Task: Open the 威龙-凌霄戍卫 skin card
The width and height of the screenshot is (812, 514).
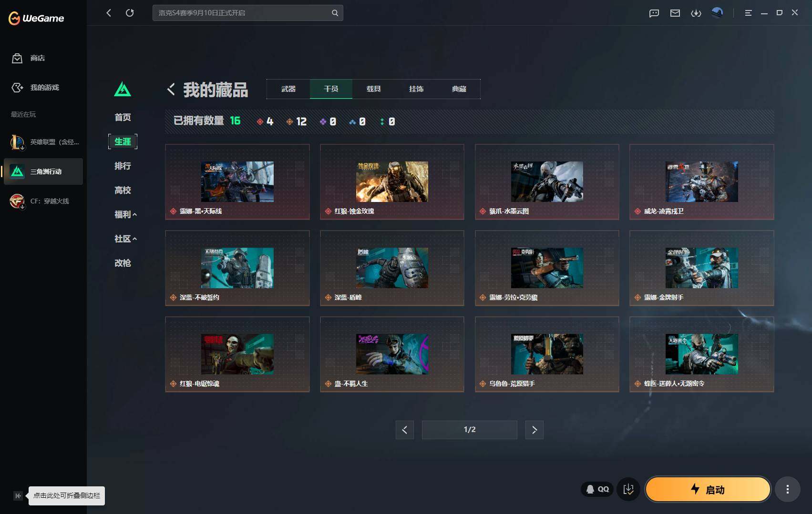Action: coord(701,182)
